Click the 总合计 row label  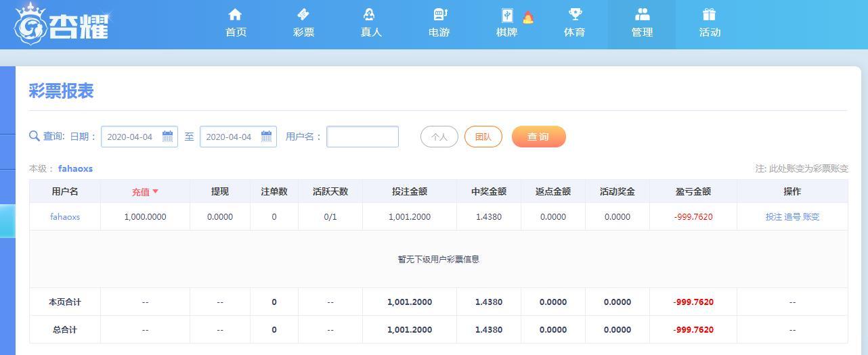click(65, 330)
